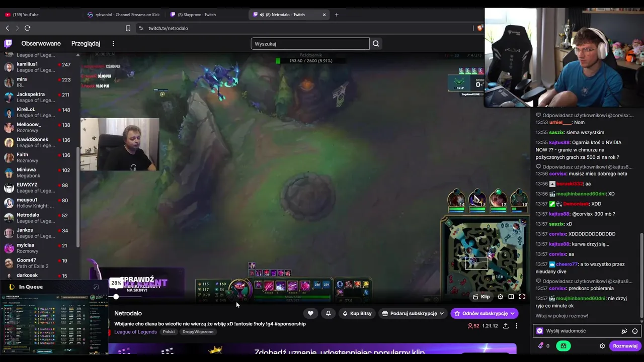
Task: Click username kajtus88 asking about NVIDIA NOW
Action: [559, 143]
